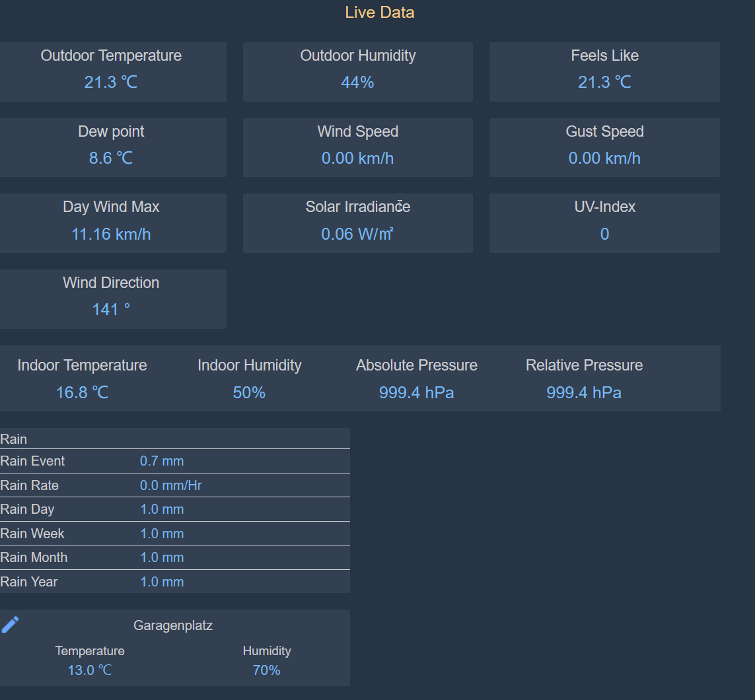Click the Dew point tile
The width and height of the screenshot is (755, 700).
point(111,147)
